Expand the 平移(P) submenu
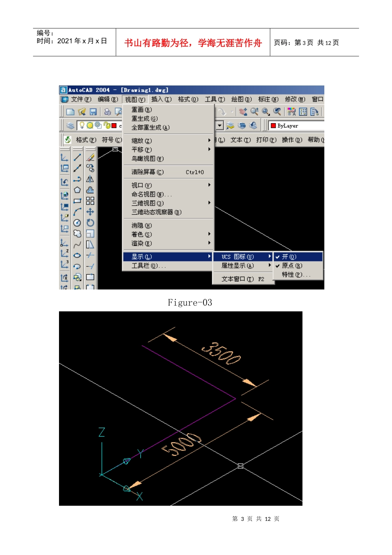392x555 pixels. (168, 149)
